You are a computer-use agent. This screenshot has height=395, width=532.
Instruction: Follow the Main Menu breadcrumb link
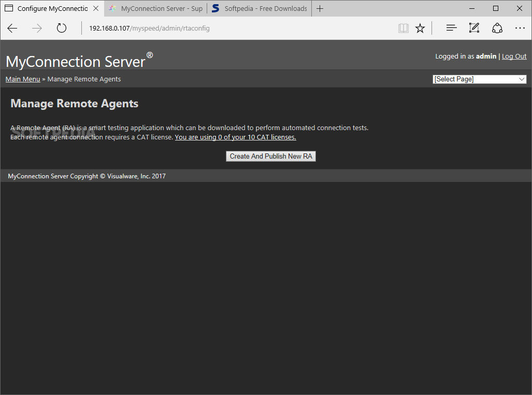[23, 79]
